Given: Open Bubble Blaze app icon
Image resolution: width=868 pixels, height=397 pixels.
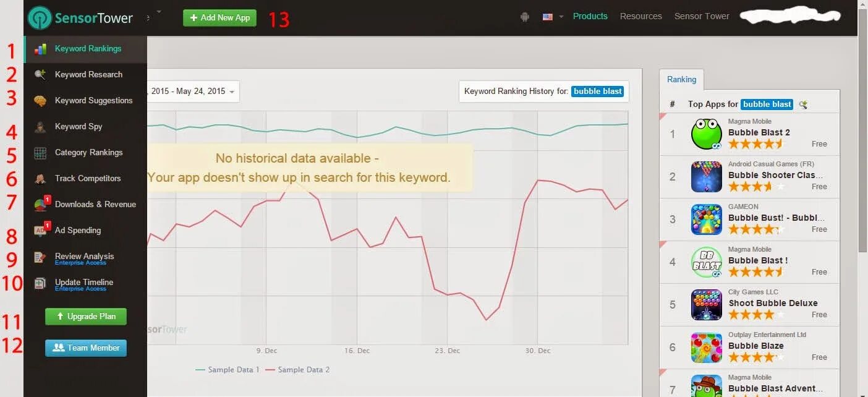Looking at the screenshot, I should point(707,348).
